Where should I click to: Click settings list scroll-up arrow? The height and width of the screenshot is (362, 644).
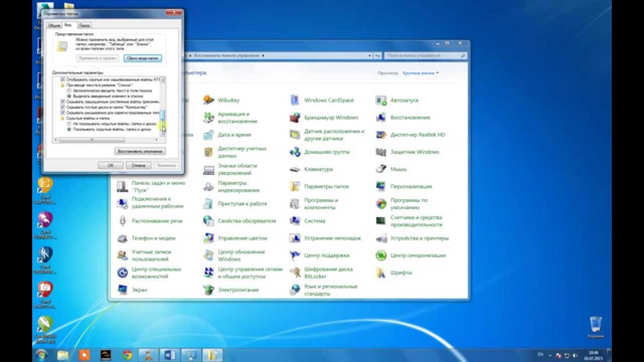coord(163,79)
